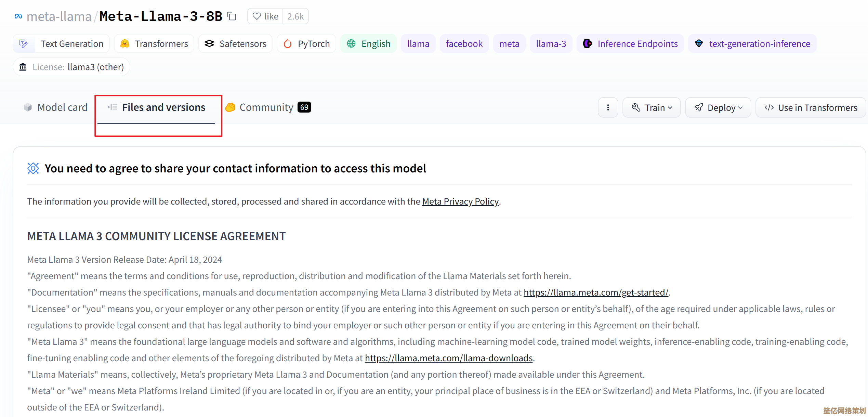The width and height of the screenshot is (868, 417).
Task: Filter by the English language tag
Action: point(368,43)
